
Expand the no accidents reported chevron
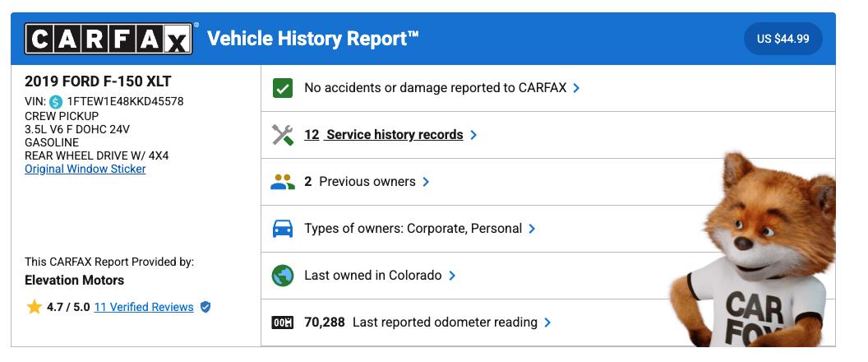tap(576, 88)
